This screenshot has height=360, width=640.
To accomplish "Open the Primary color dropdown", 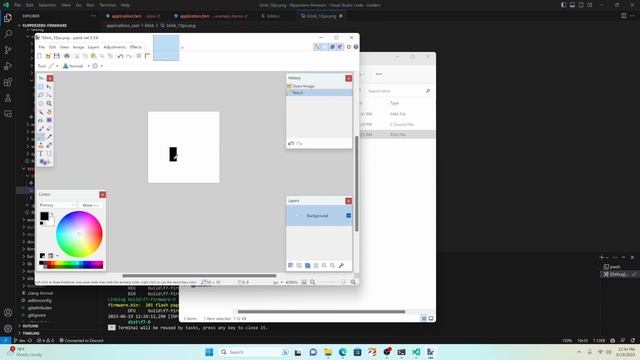I will coord(57,205).
